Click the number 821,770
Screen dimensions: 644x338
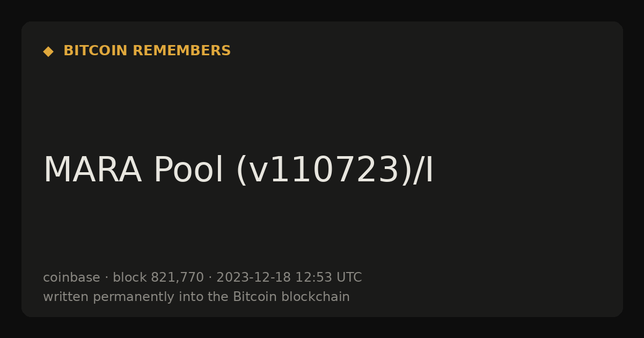[178, 277]
